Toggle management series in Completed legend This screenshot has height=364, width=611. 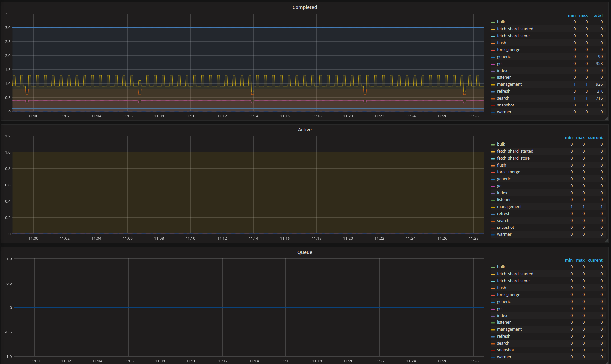pos(509,84)
